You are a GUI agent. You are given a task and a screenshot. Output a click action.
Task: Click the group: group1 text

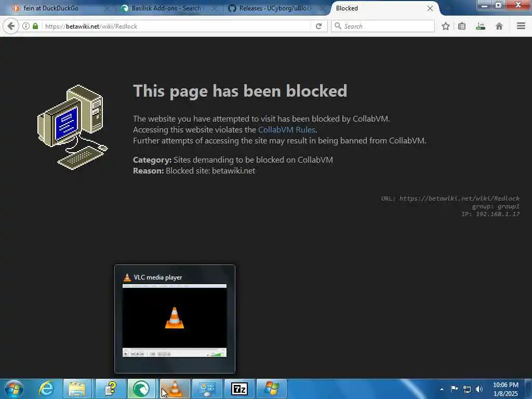(496, 206)
